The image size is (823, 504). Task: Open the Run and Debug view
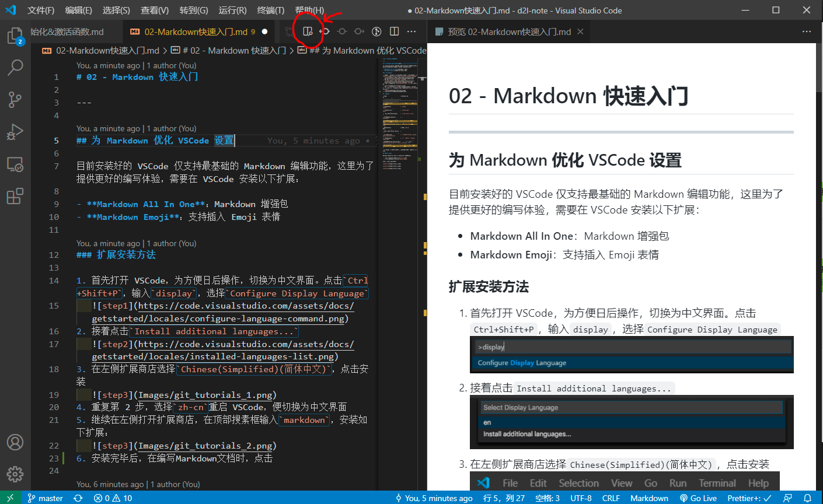click(x=15, y=131)
